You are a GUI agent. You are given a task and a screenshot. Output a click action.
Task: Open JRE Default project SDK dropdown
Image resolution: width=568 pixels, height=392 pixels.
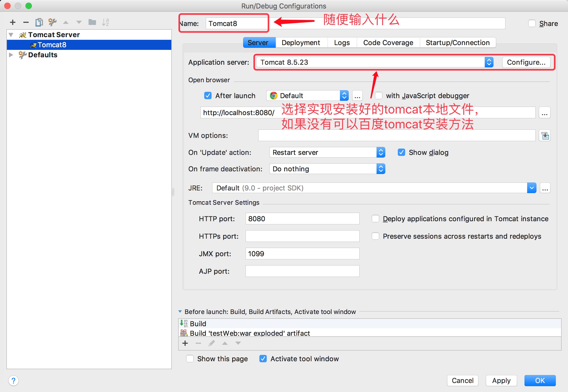coord(374,188)
